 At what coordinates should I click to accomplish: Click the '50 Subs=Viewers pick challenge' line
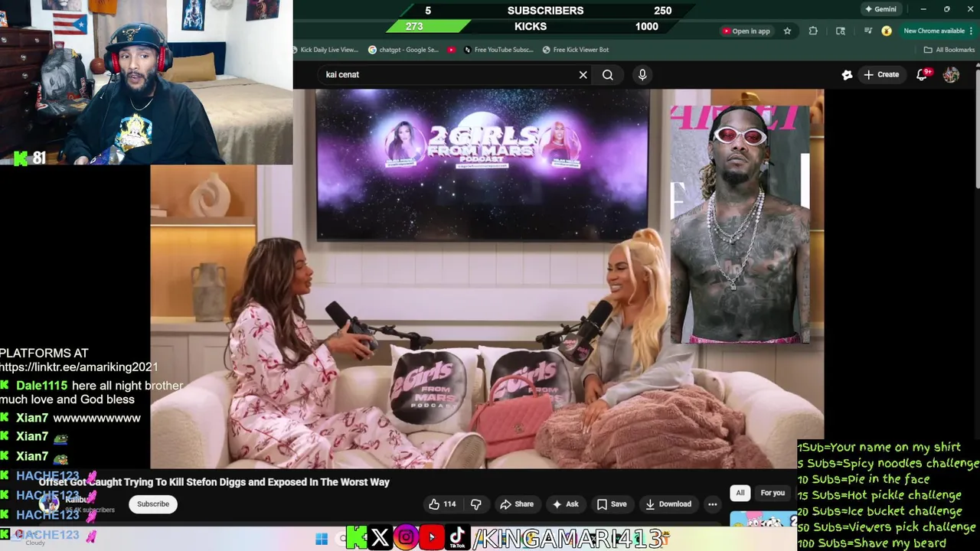(x=887, y=527)
